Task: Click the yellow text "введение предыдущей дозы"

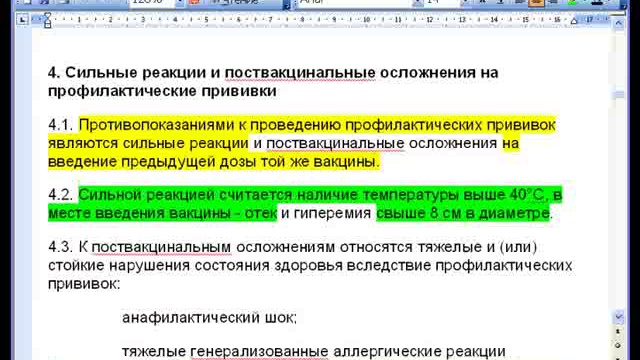Action: [152, 162]
